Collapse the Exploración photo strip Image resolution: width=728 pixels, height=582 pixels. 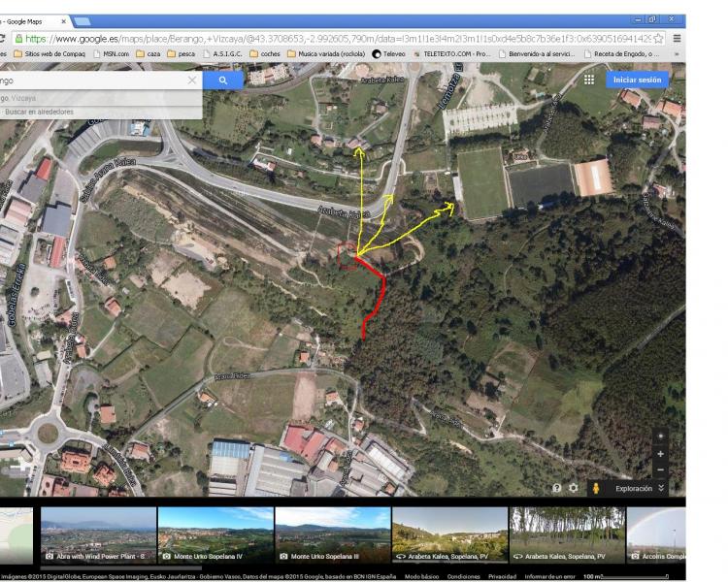(661, 489)
